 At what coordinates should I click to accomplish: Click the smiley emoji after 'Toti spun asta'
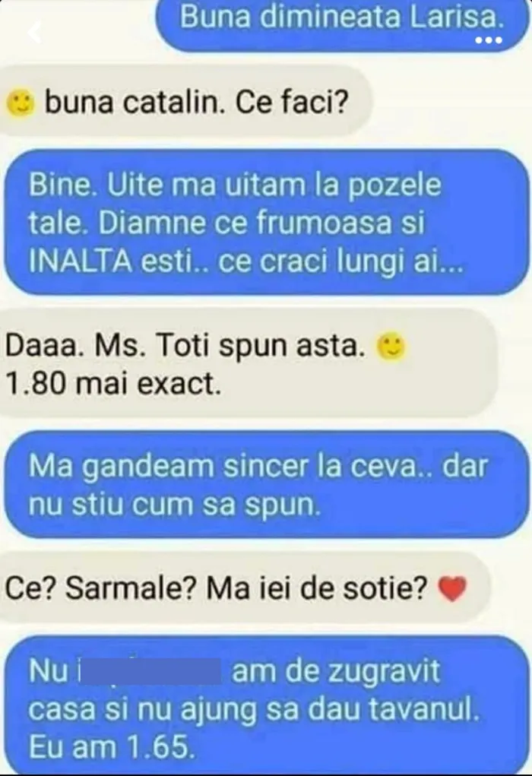click(391, 347)
